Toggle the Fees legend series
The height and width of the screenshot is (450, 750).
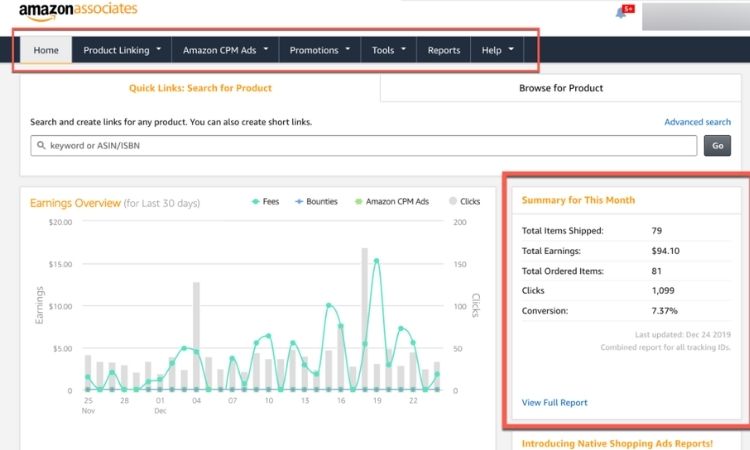tap(265, 201)
